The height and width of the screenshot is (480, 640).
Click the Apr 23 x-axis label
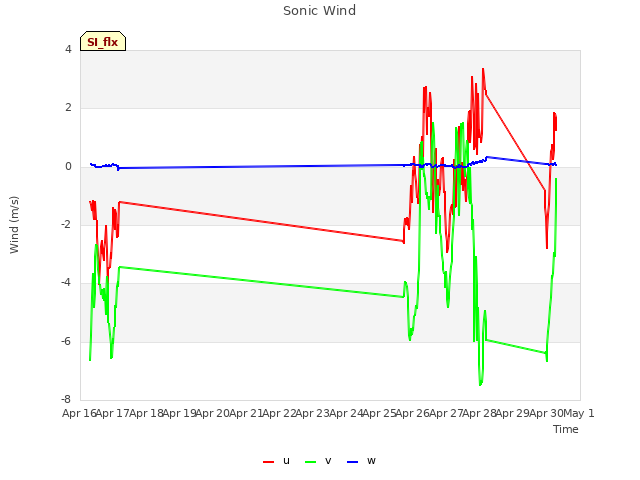click(x=312, y=413)
